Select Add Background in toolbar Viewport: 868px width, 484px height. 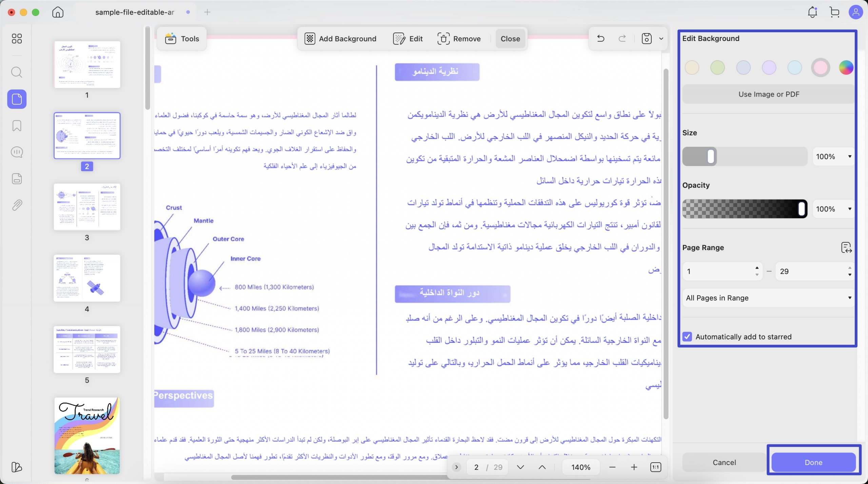340,39
